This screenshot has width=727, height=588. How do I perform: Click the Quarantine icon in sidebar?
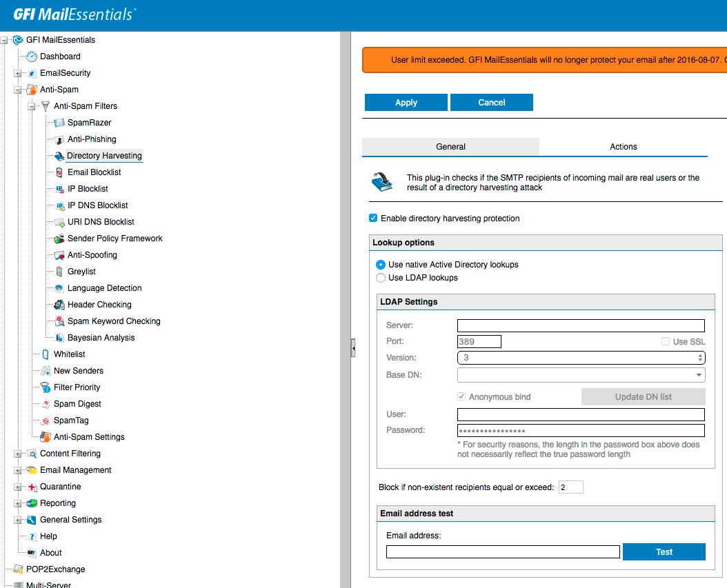coord(32,487)
